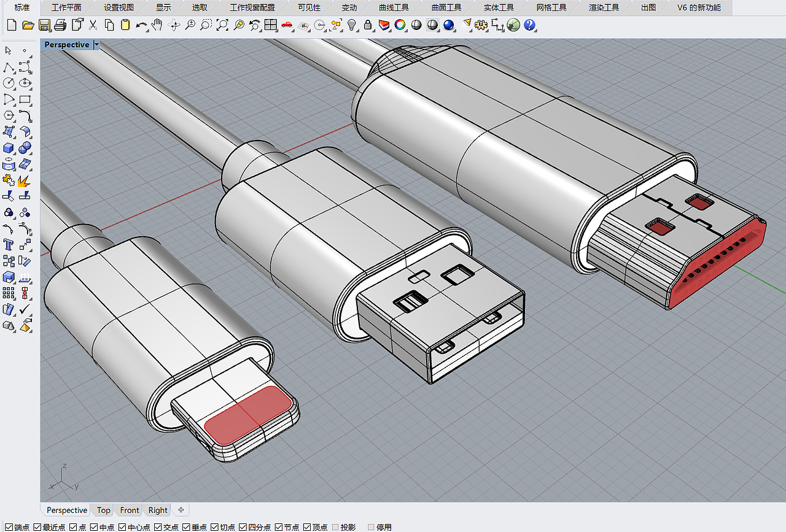Print the model with the printer icon
Viewport: 786px width, 532px height.
pyautogui.click(x=60, y=25)
